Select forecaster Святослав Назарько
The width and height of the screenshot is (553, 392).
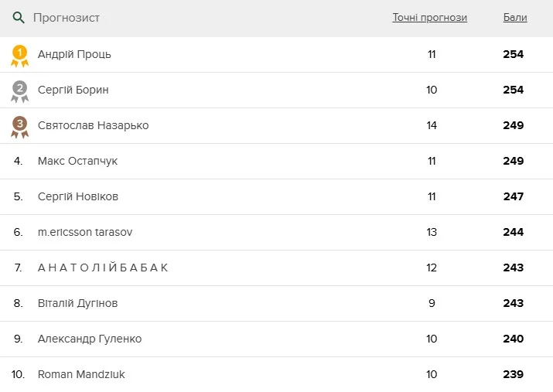pos(93,125)
